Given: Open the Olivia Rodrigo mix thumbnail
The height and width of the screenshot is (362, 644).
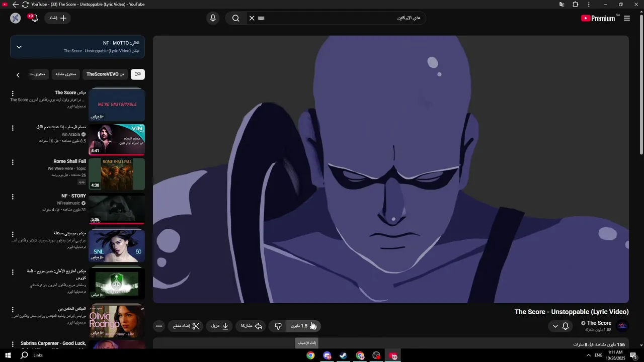Looking at the screenshot, I should [117, 321].
